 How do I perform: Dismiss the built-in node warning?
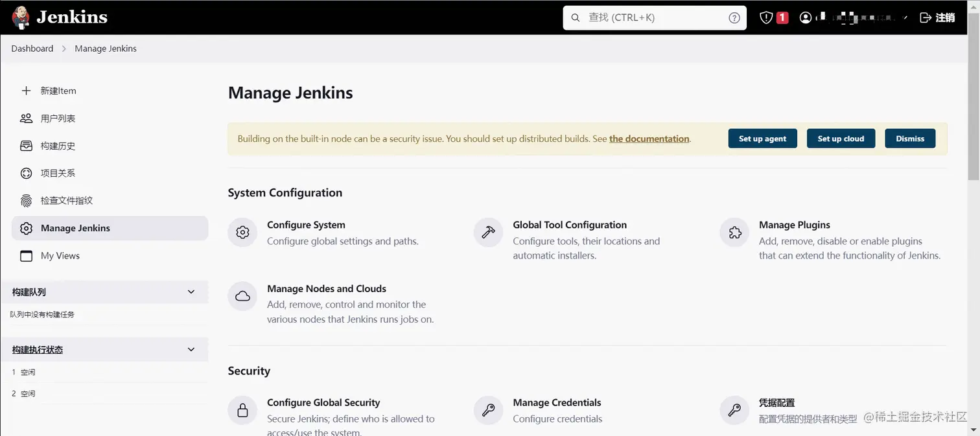coord(910,139)
